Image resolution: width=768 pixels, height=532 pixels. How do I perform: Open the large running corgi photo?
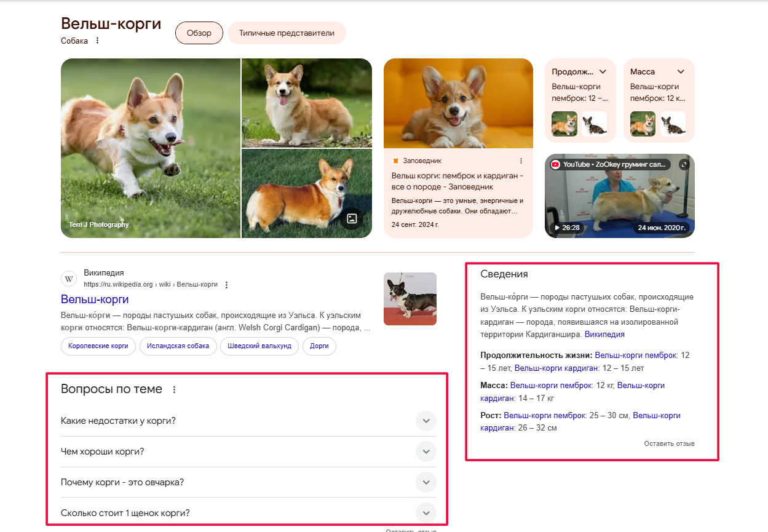(x=150, y=148)
